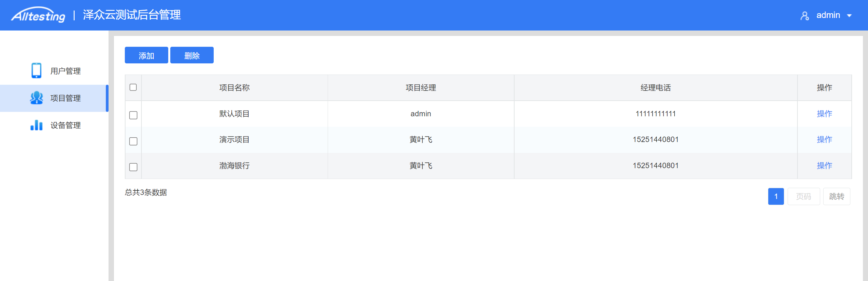Click the Alltesting logo
868x281 pixels.
coord(38,15)
